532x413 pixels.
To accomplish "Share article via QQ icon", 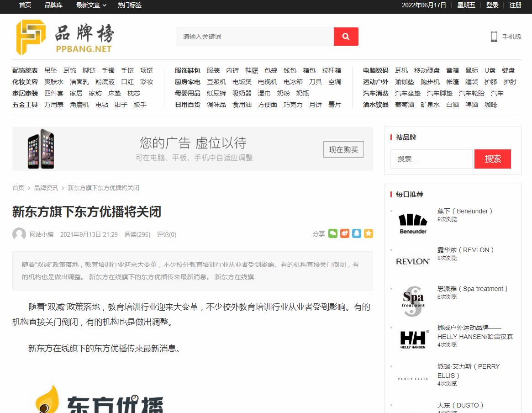I will tap(357, 233).
